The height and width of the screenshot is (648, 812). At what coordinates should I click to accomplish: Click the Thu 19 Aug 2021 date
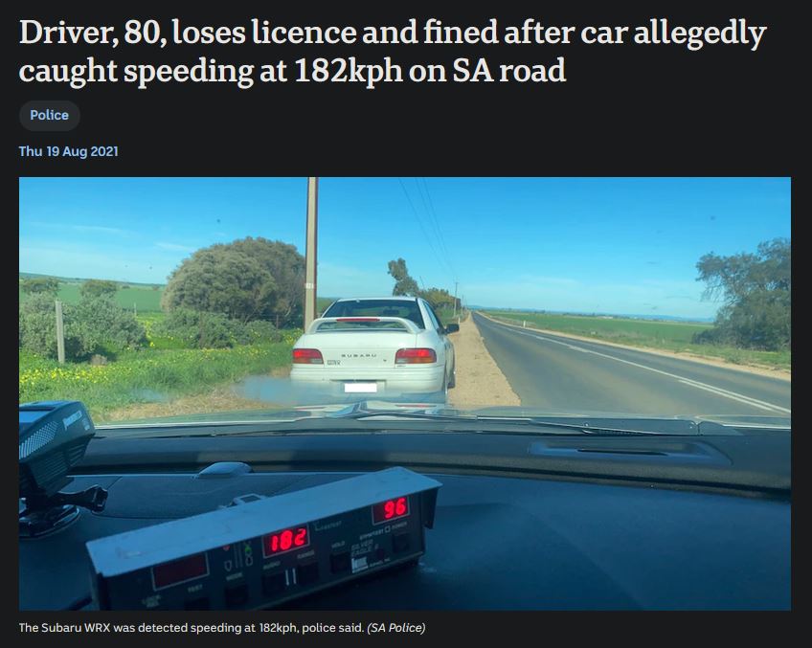click(x=68, y=151)
